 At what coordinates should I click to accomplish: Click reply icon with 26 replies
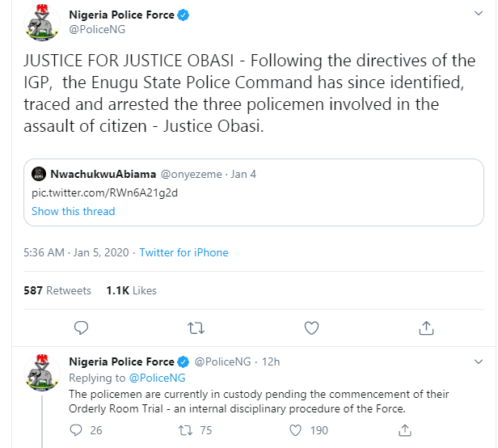75,430
